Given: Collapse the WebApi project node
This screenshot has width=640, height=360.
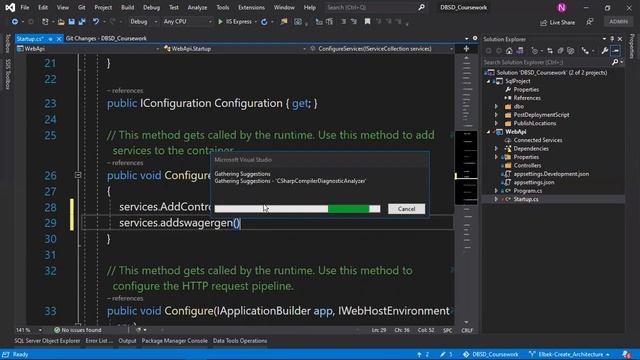Looking at the screenshot, I should click(x=488, y=132).
